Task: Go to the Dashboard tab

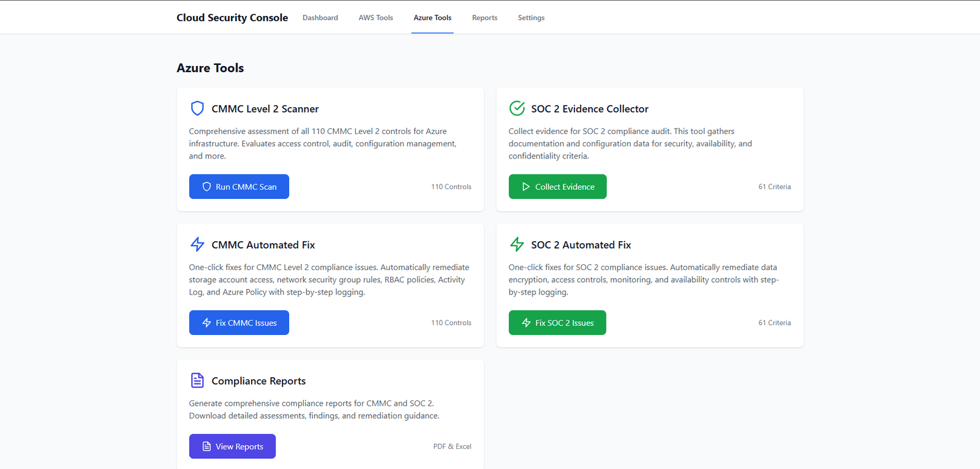Action: (320, 18)
